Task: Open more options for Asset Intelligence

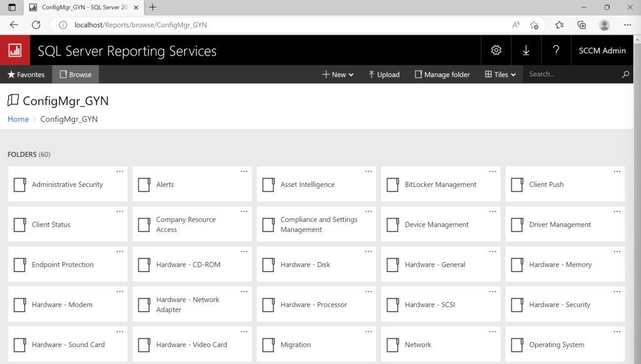Action: coord(368,171)
